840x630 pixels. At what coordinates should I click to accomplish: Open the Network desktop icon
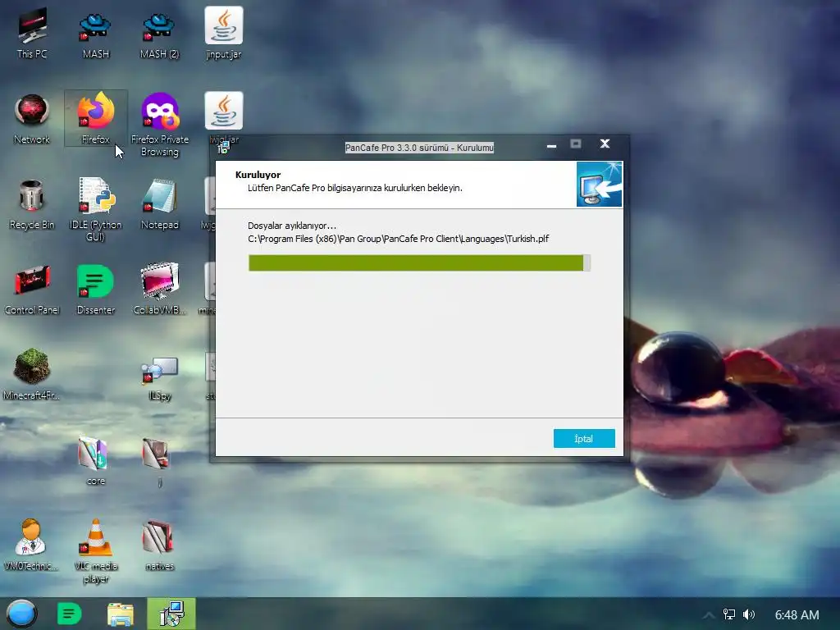[32, 119]
